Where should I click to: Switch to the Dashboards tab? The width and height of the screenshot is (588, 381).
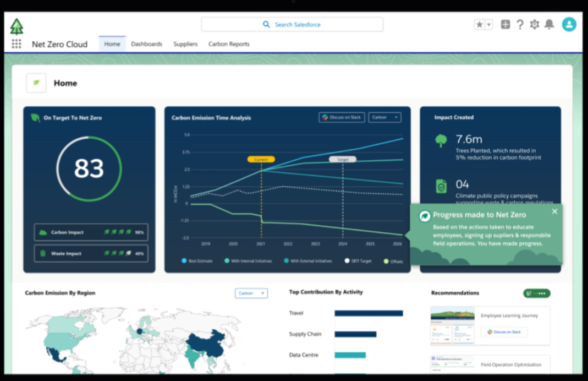pyautogui.click(x=146, y=44)
